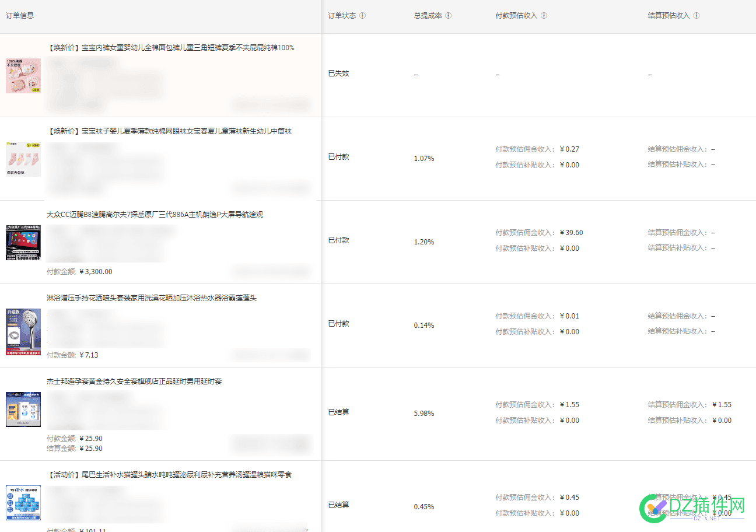Open the 宝宝袜子 product thumbnail
The image size is (756, 532).
pos(23,159)
